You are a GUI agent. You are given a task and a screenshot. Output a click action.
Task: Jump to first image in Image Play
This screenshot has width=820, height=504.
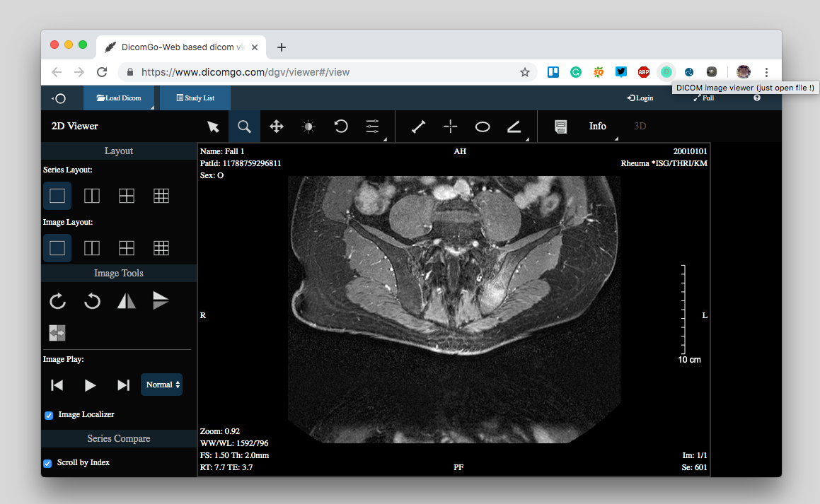click(x=57, y=385)
